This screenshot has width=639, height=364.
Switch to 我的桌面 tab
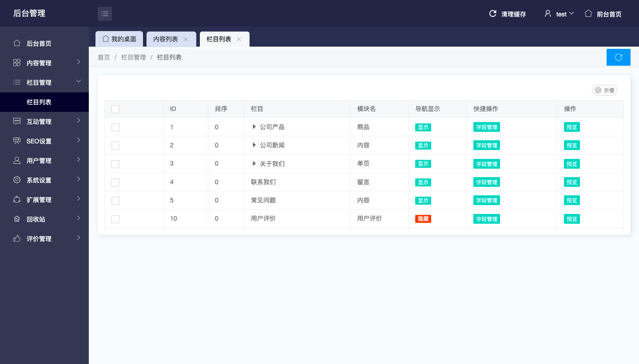[x=119, y=39]
